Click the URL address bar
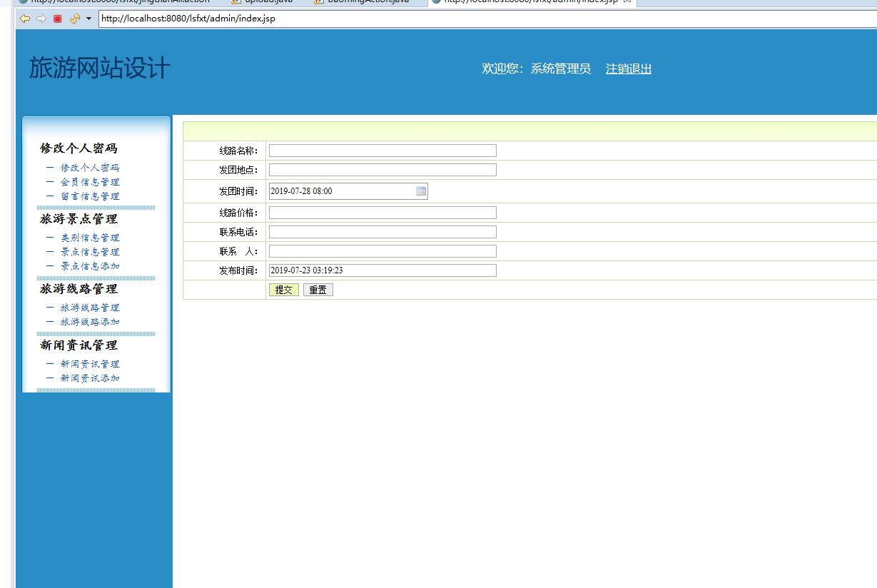The width and height of the screenshot is (877, 588). (x=487, y=19)
